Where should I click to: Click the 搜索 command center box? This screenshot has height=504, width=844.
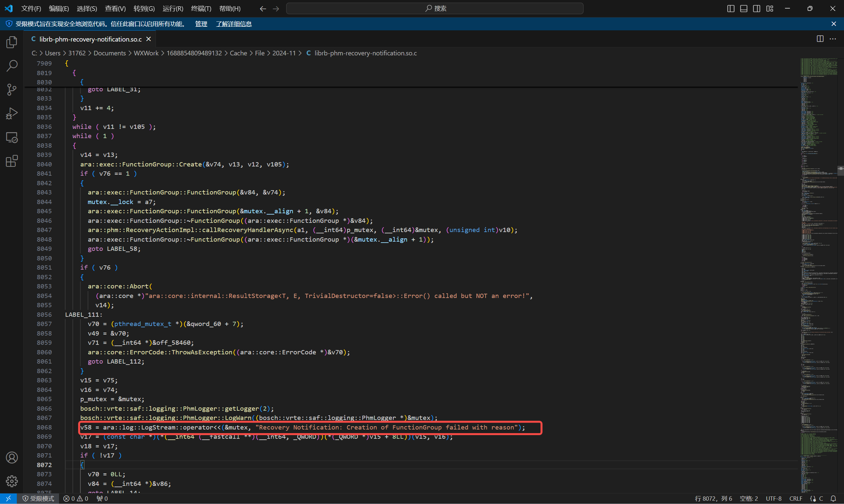435,9
